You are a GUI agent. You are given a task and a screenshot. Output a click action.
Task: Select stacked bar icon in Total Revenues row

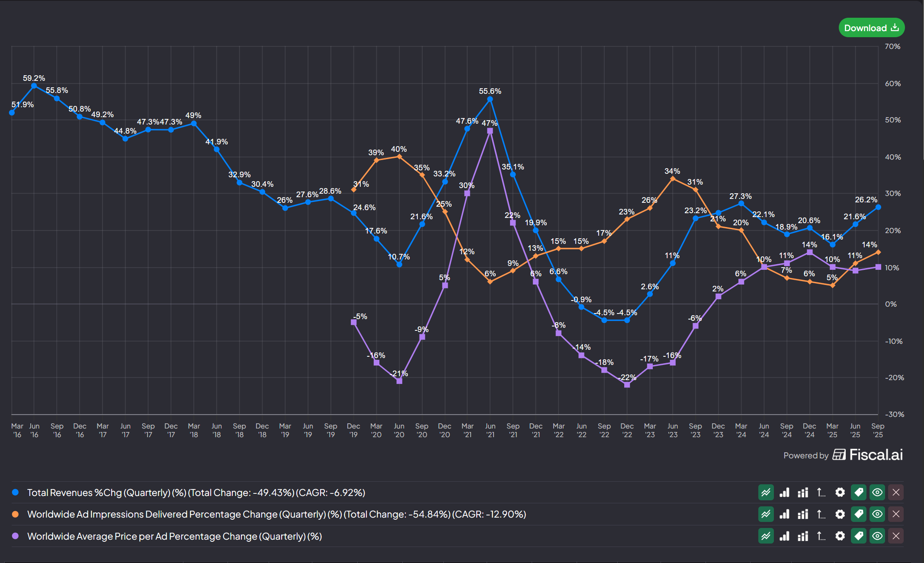click(803, 493)
